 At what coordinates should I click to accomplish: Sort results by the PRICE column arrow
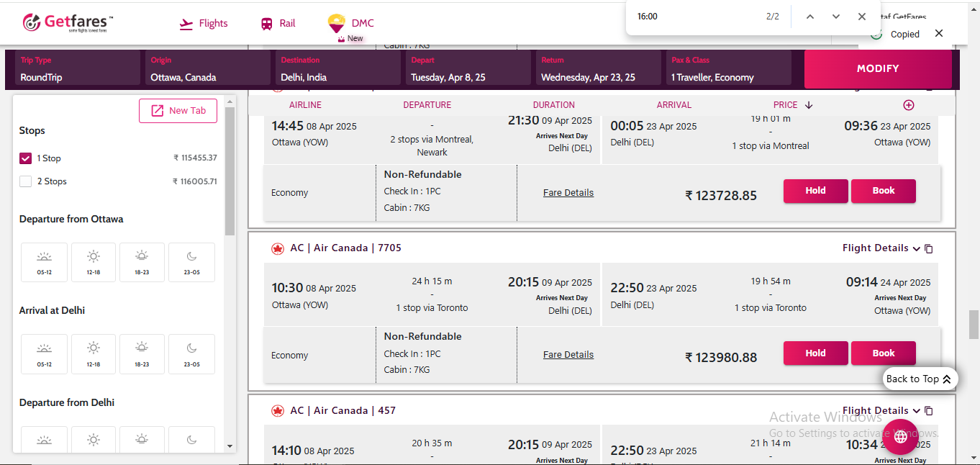click(x=809, y=105)
